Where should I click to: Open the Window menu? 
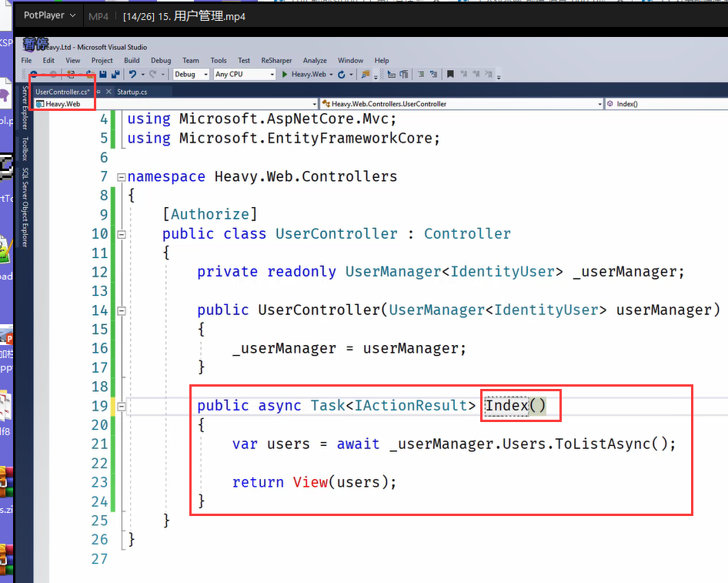(350, 60)
